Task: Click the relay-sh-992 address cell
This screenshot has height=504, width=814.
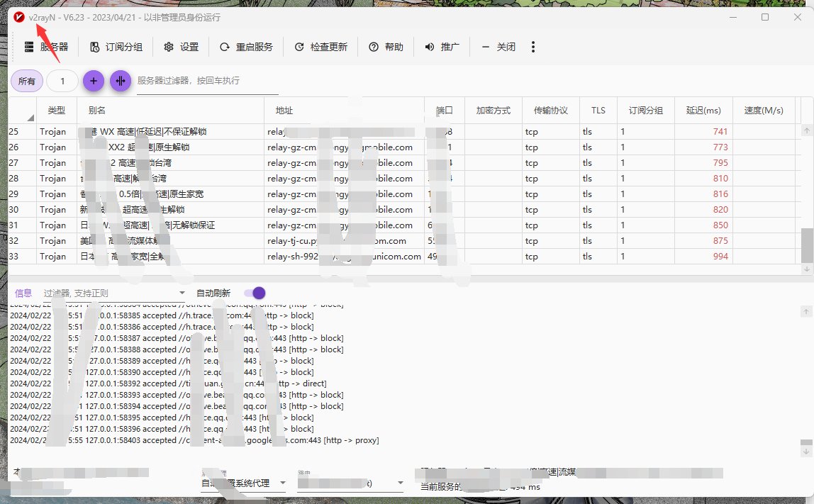Action: coord(344,257)
